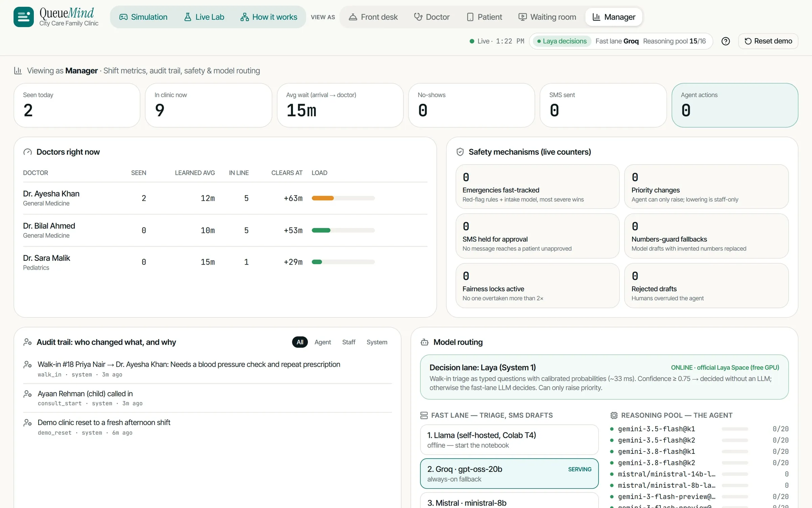The width and height of the screenshot is (812, 508).
Task: Click the server icon beside Fast Lane heading
Action: [x=424, y=415]
